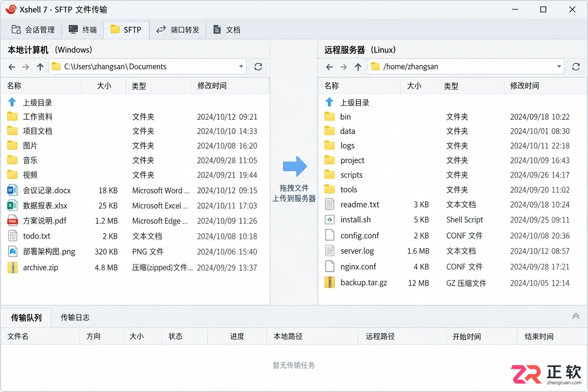588x392 pixels.
Task: Click the remote 上级目录 up-arrow icon
Action: [x=330, y=102]
